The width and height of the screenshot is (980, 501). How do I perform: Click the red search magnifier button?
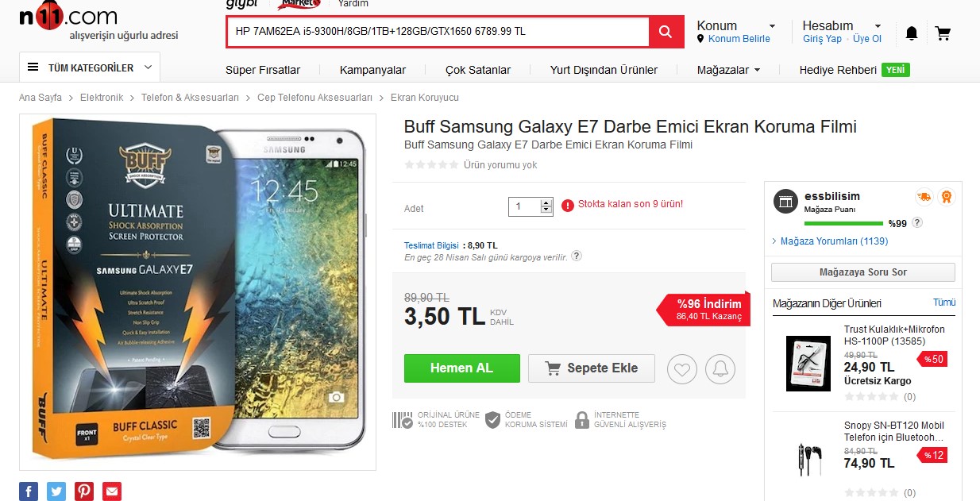click(666, 32)
